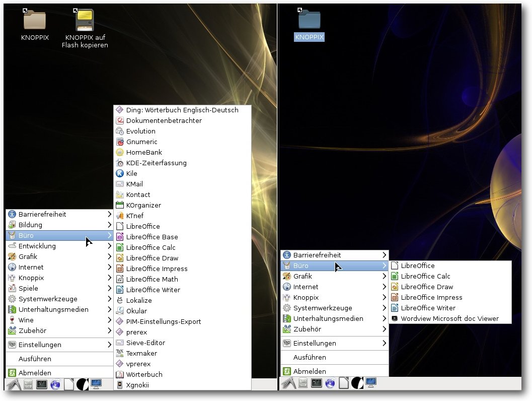Open Unterhaltungsmedien in the right menu

[335, 318]
